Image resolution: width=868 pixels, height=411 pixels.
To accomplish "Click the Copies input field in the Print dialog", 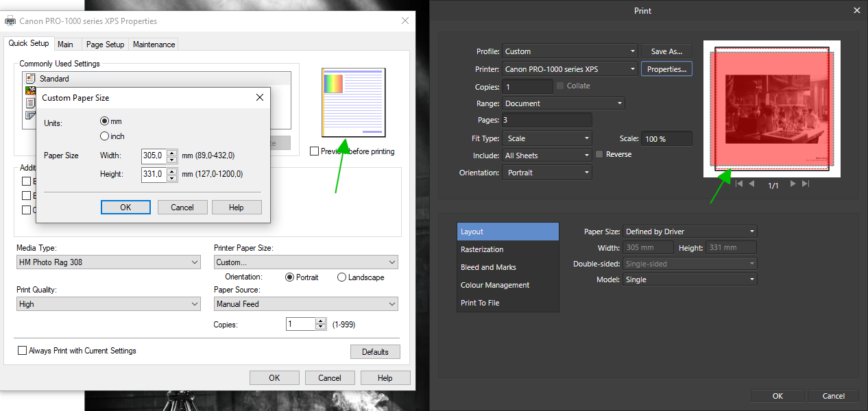I will pyautogui.click(x=527, y=87).
